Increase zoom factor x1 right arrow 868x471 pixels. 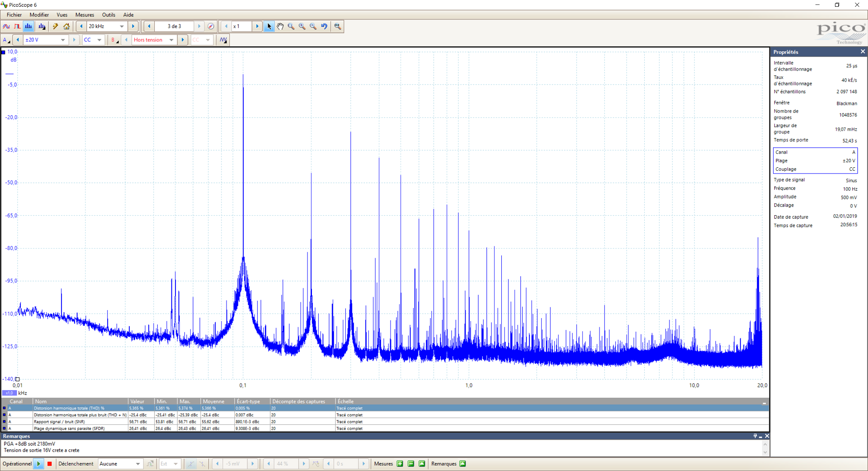click(257, 26)
